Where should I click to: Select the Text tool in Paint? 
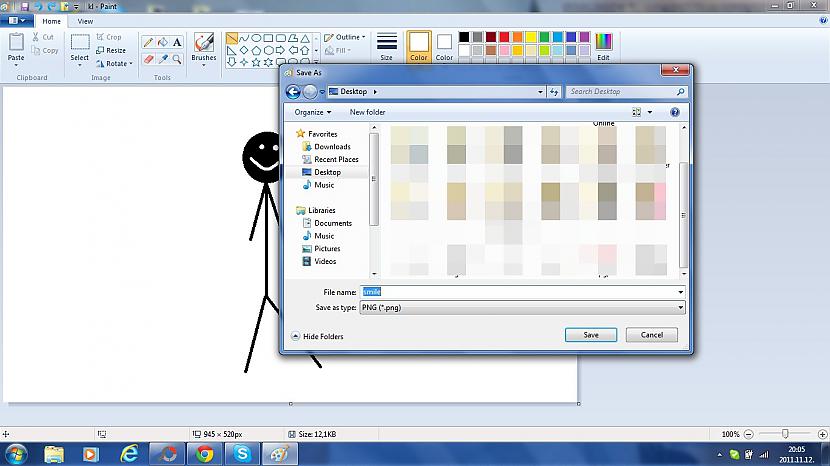tap(177, 42)
